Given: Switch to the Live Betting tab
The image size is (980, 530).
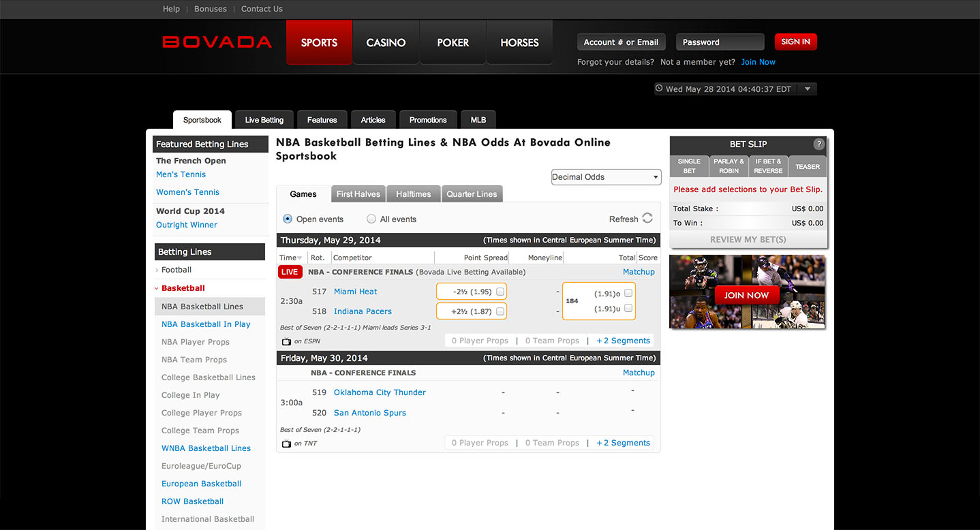Looking at the screenshot, I should tap(264, 120).
